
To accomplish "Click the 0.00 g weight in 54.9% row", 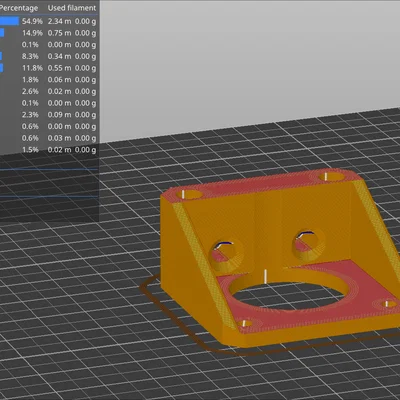I will pos(85,21).
